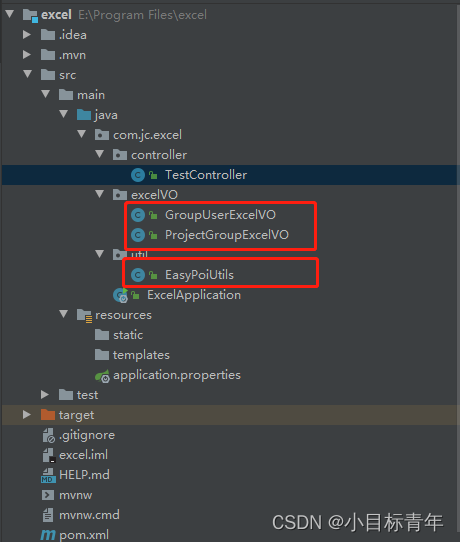Collapse the excelVO package

tap(100, 194)
